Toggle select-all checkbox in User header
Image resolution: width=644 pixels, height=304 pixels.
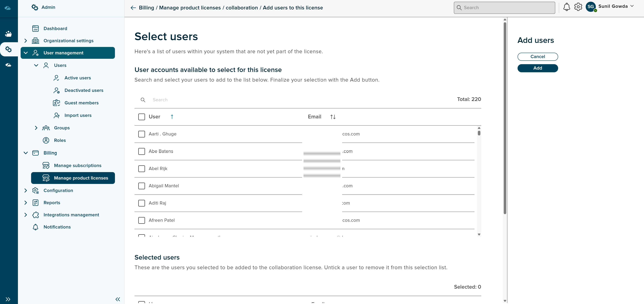tap(141, 117)
